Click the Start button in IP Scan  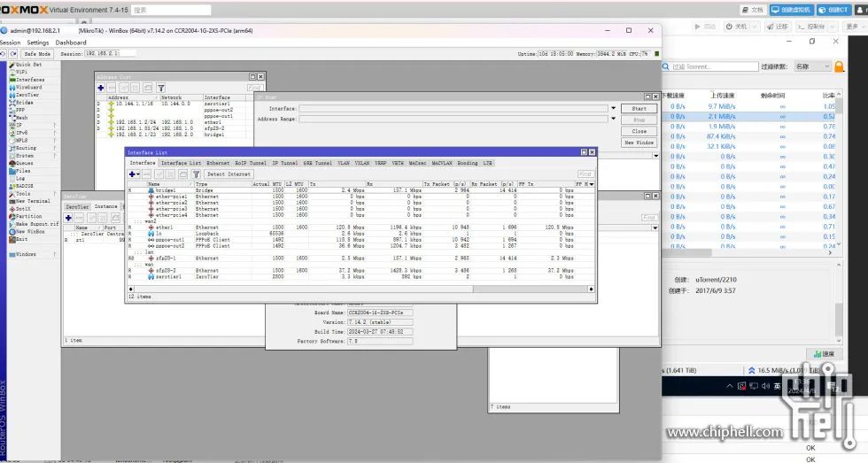click(x=639, y=108)
